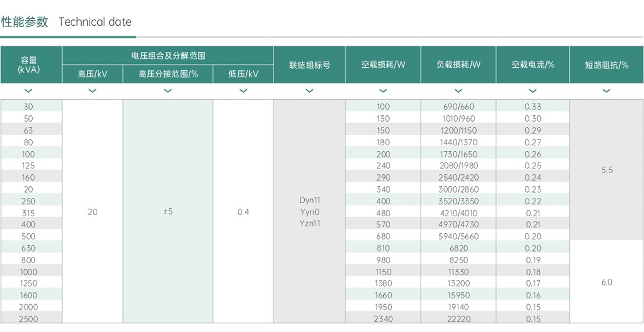644x332 pixels.
Task: Click the 22220 load loss value
Action: click(458, 319)
